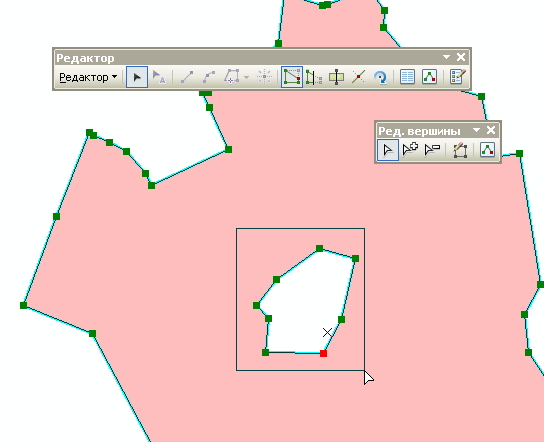Click the Finish Sketch button

click(460, 150)
